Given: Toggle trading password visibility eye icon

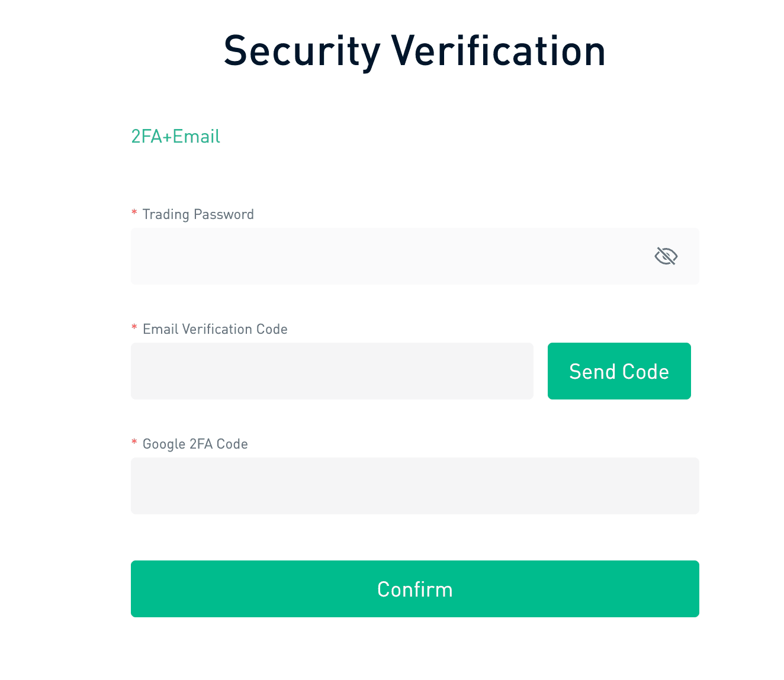Looking at the screenshot, I should coord(666,256).
